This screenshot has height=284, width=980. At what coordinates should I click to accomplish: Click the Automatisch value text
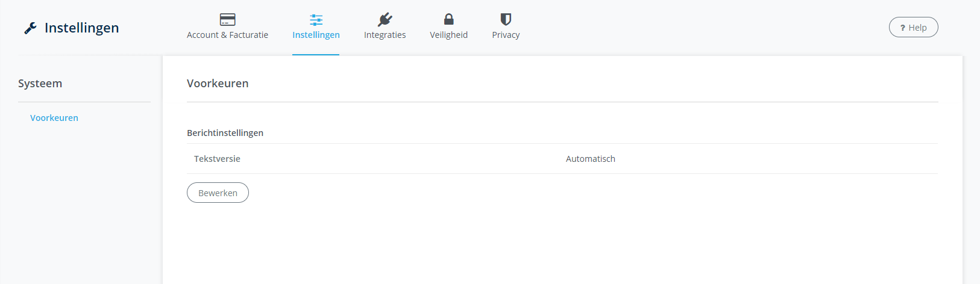[590, 159]
